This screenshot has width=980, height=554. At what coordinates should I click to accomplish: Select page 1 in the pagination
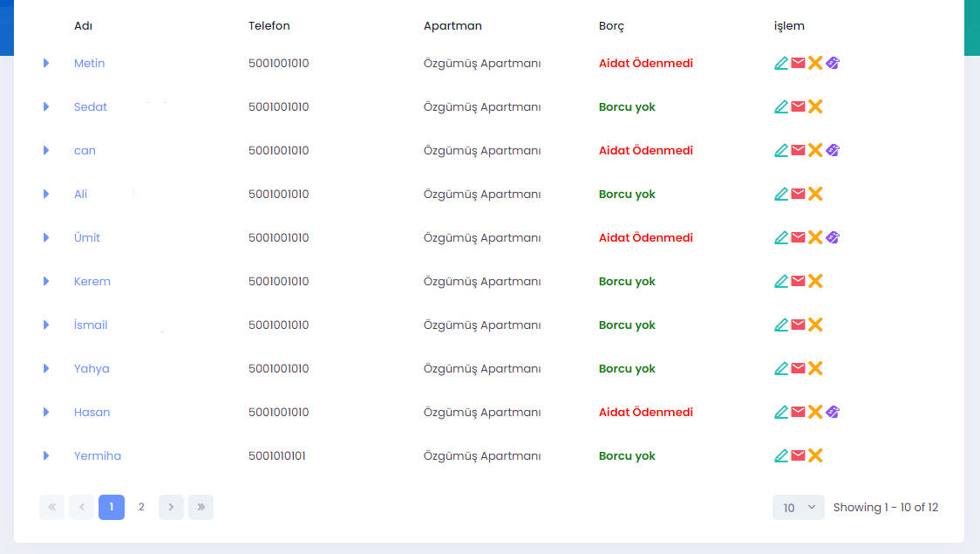[x=112, y=507]
